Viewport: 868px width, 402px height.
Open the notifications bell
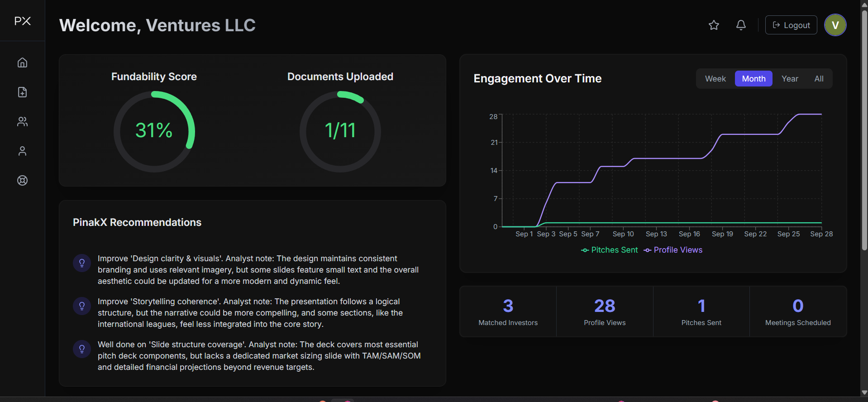741,25
